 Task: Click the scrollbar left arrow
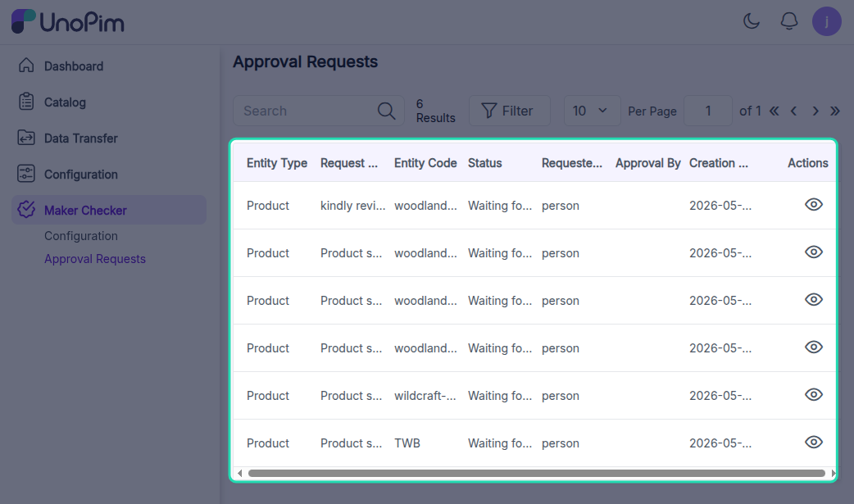(x=239, y=473)
